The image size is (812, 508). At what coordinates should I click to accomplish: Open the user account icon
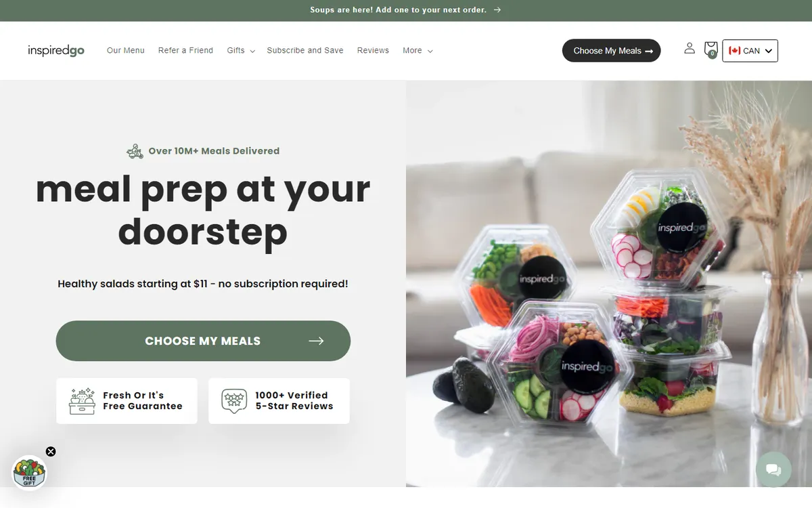click(x=690, y=48)
